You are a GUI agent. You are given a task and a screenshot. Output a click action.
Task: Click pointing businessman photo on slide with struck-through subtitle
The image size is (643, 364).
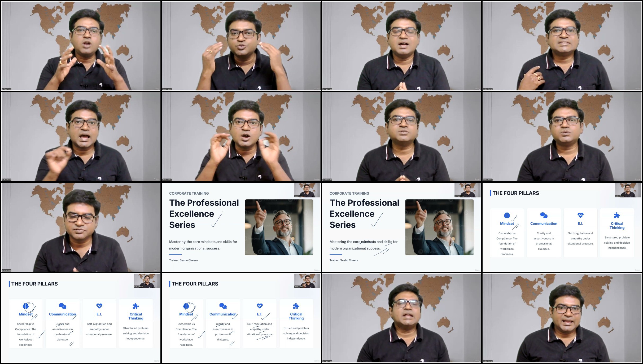tap(439, 227)
